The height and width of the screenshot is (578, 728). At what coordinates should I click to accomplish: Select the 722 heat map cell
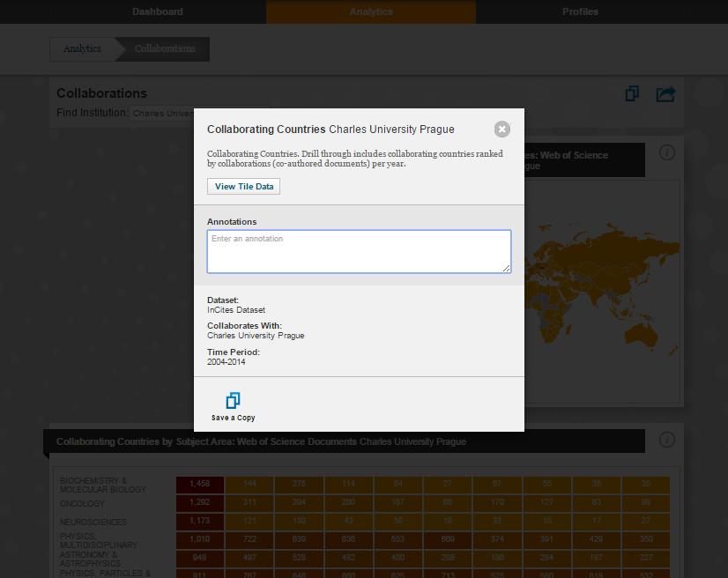(x=249, y=539)
